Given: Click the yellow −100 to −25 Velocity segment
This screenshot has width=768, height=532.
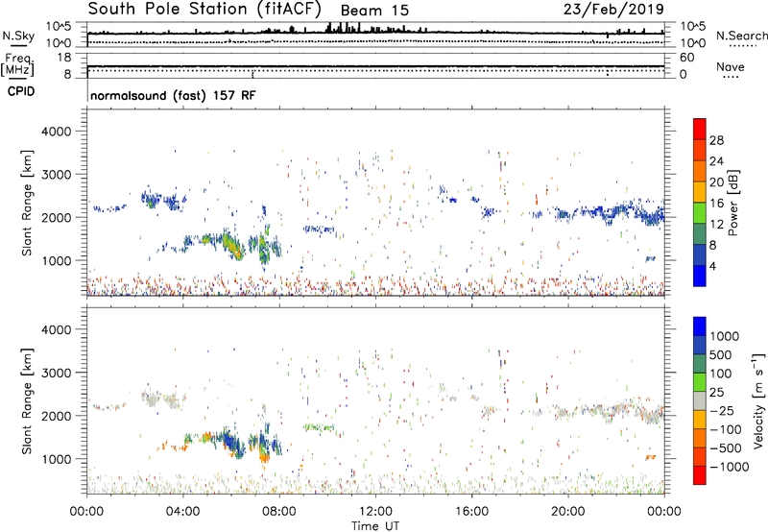Looking at the screenshot, I should point(700,420).
